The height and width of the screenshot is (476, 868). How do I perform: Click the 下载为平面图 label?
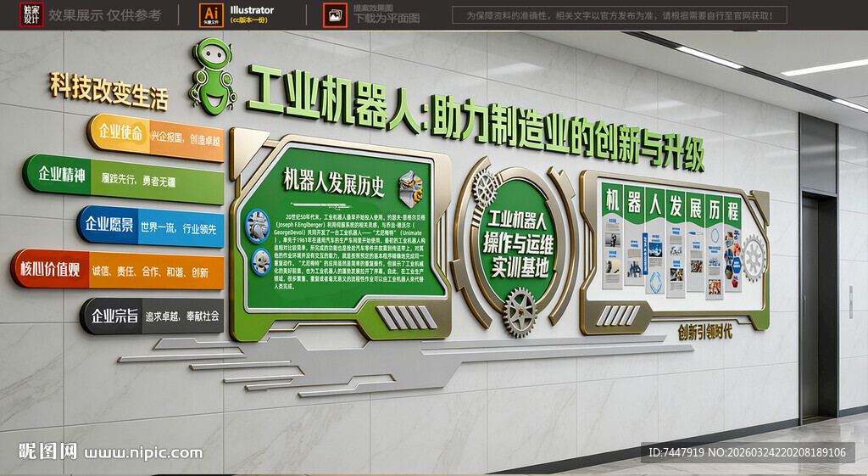386,19
